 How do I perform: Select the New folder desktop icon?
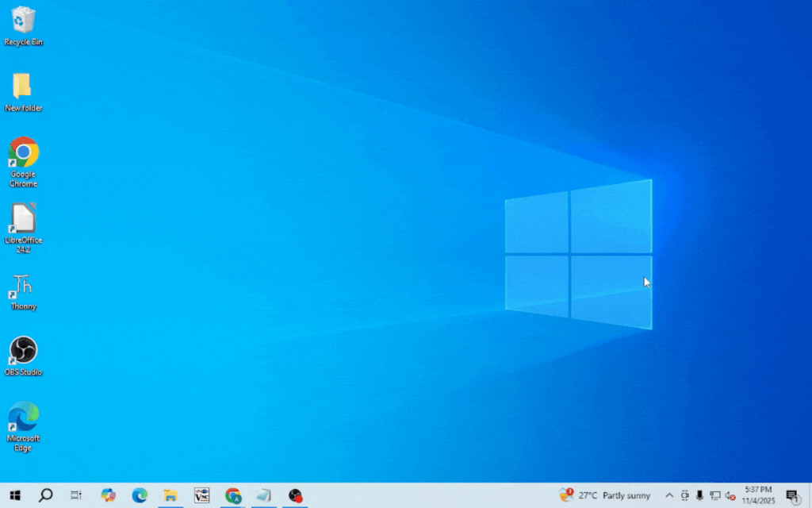(23, 87)
